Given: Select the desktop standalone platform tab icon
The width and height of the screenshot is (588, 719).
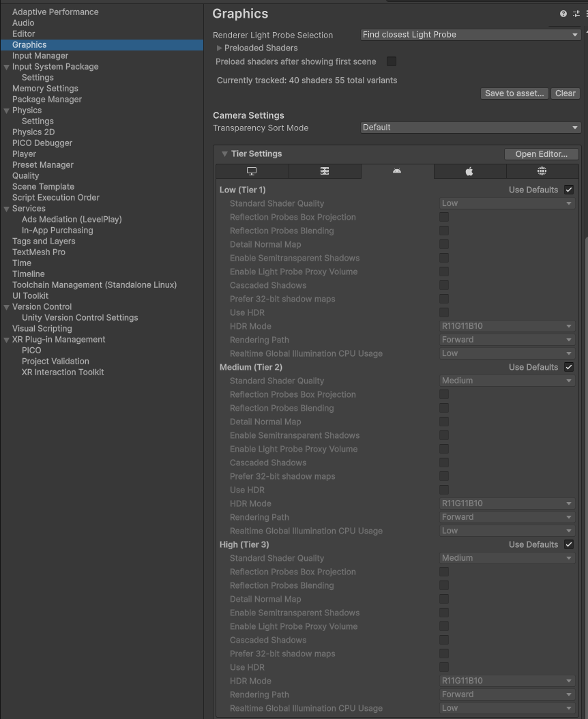Looking at the screenshot, I should coord(252,171).
